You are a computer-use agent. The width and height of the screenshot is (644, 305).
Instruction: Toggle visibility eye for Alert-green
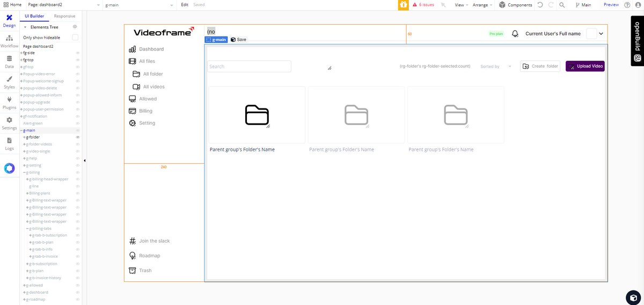(x=78, y=124)
